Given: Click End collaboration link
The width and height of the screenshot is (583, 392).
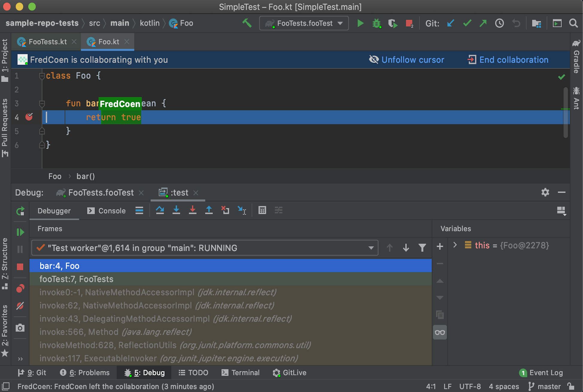Looking at the screenshot, I should tap(508, 60).
